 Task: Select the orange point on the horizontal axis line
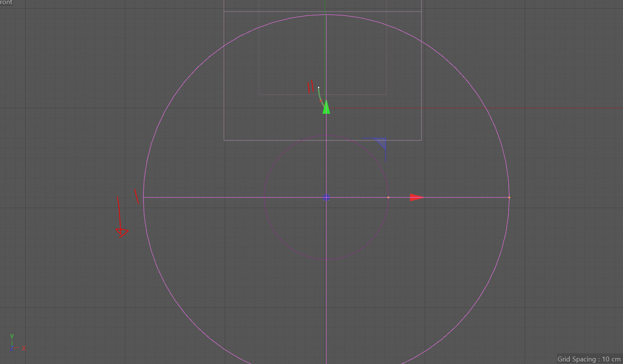388,197
